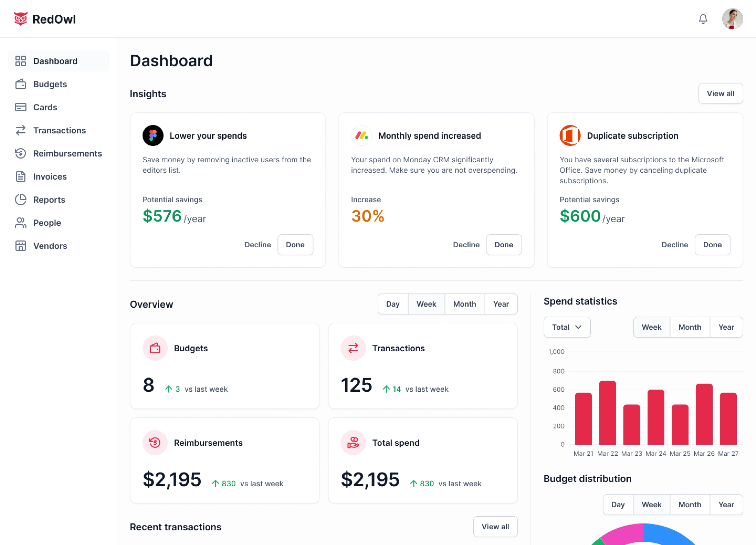Screen dimensions: 756x545
Task: Go to Budgets in the sidebar
Action: pos(59,84)
